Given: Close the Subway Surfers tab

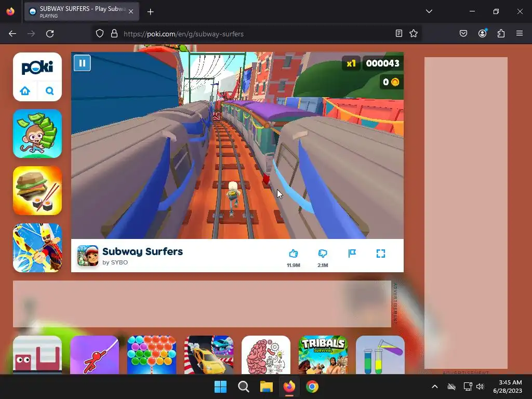Looking at the screenshot, I should (x=131, y=11).
